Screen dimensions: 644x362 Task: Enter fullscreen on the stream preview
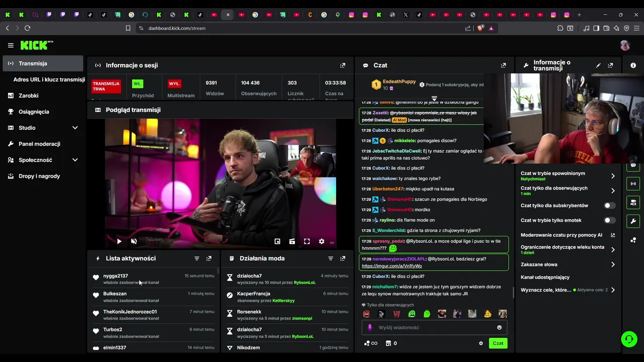click(307, 241)
